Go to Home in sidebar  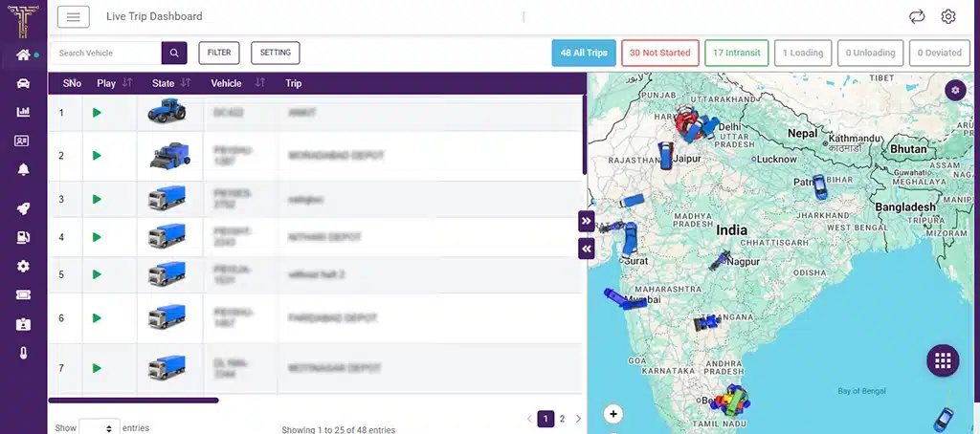pos(23,54)
